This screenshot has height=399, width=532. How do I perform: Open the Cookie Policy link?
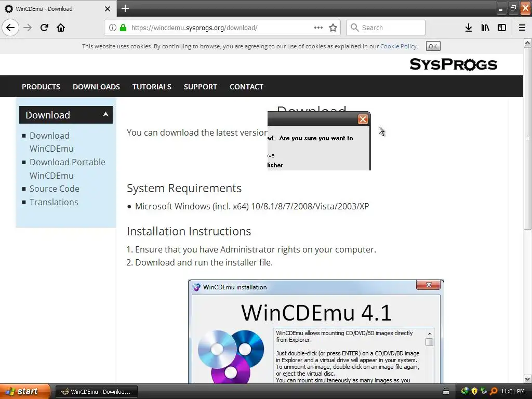[x=398, y=46]
